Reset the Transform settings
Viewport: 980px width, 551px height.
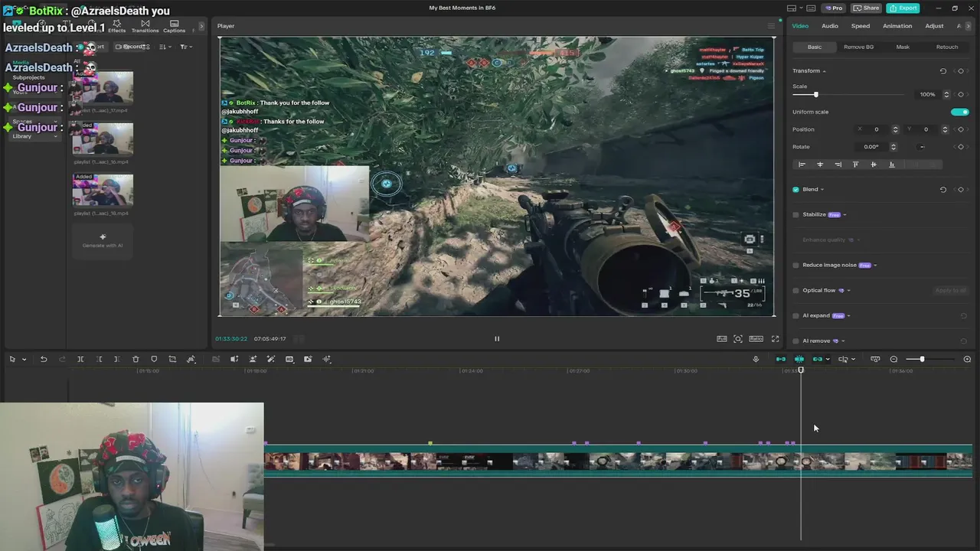[943, 71]
